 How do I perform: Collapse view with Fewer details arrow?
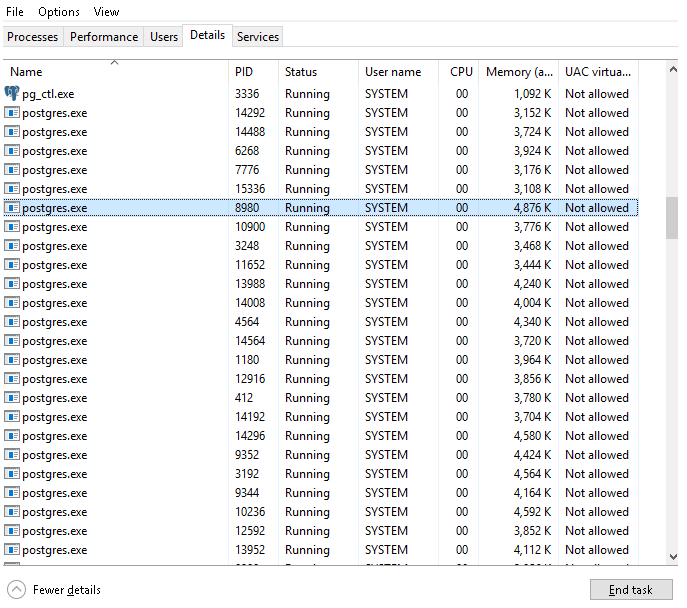tap(17, 590)
